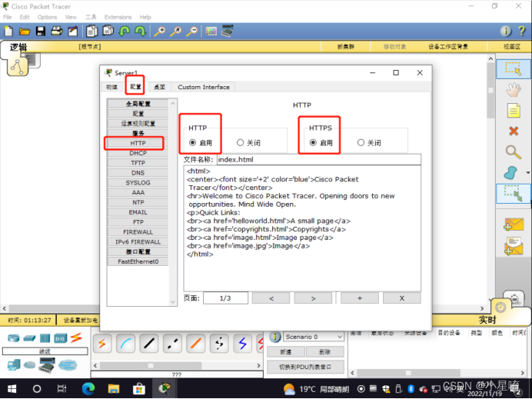Click inside the HTML source text area
Screen dimensions: 532x399
pyautogui.click(x=302, y=228)
